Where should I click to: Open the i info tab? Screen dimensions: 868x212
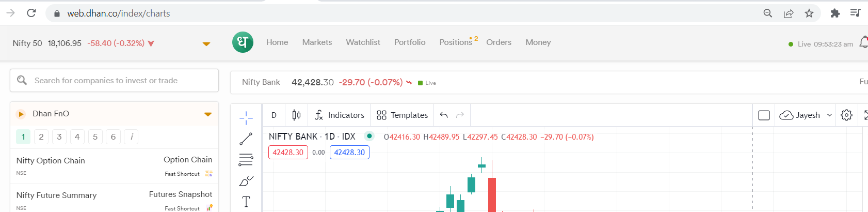131,137
